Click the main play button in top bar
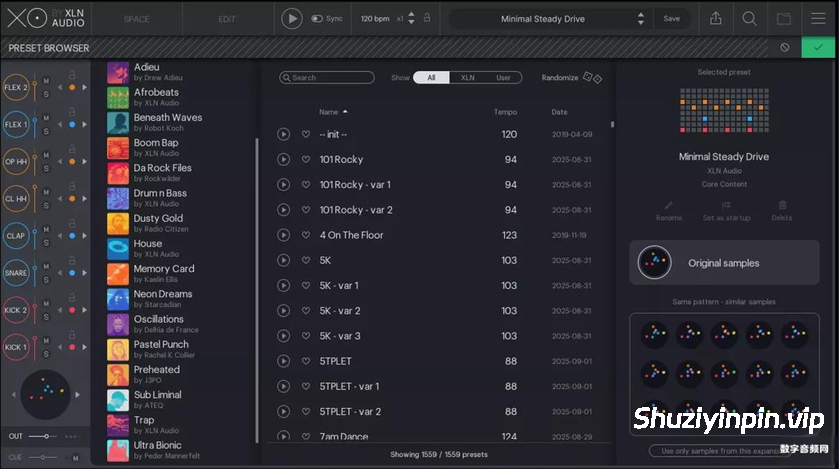The width and height of the screenshot is (839, 469). click(292, 19)
